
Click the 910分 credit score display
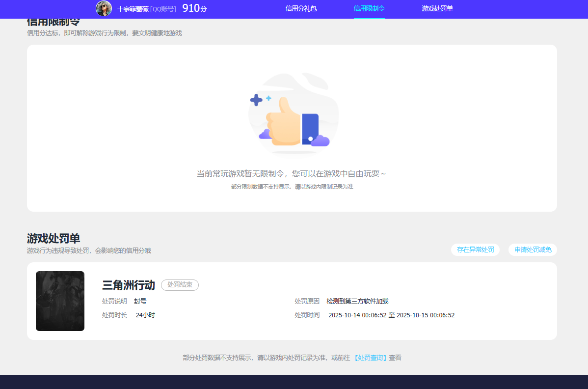click(x=192, y=8)
